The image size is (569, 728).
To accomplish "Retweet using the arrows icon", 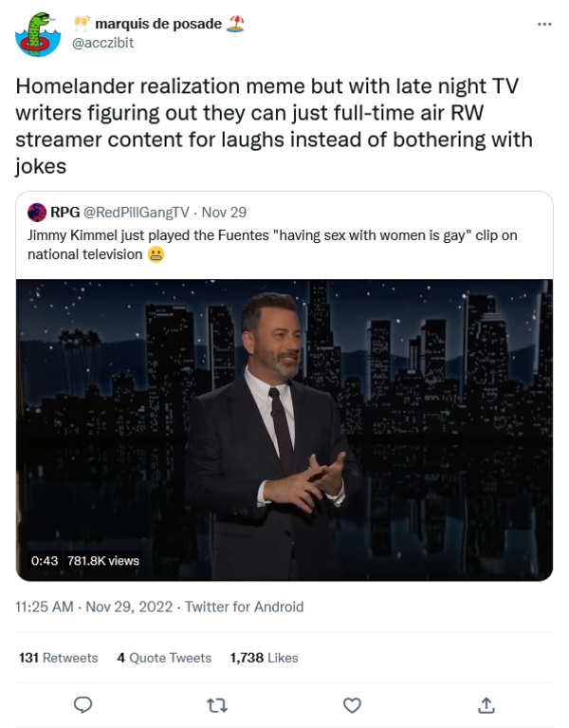I will tap(217, 704).
